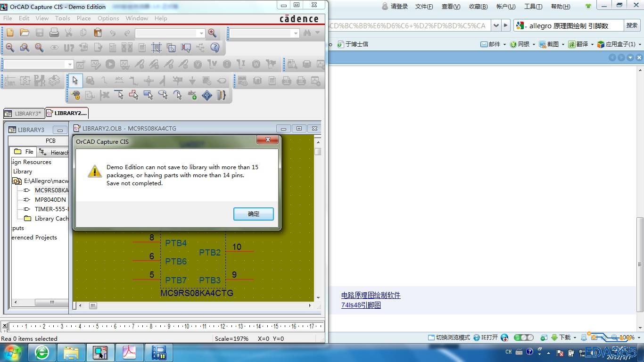Switch to the LIBRARY3* tab
Image resolution: width=644 pixels, height=362 pixels.
pos(24,113)
